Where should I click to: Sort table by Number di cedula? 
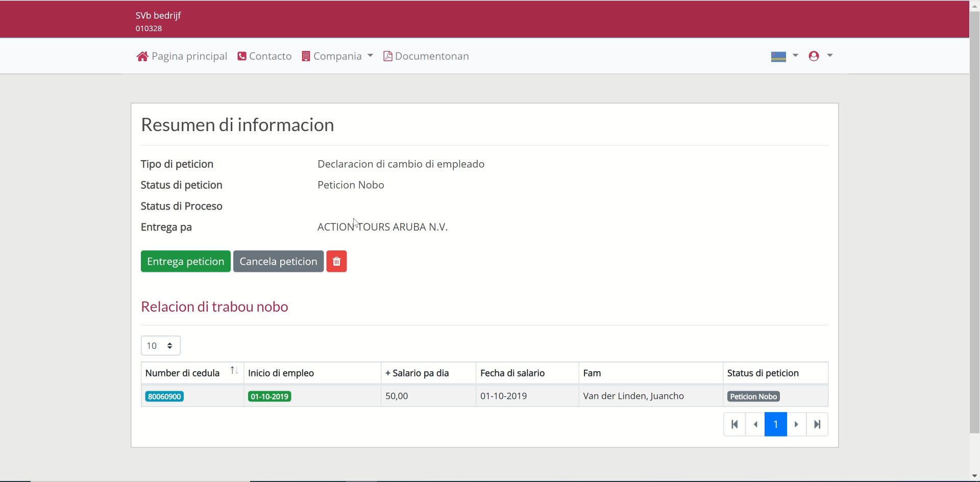click(x=234, y=371)
